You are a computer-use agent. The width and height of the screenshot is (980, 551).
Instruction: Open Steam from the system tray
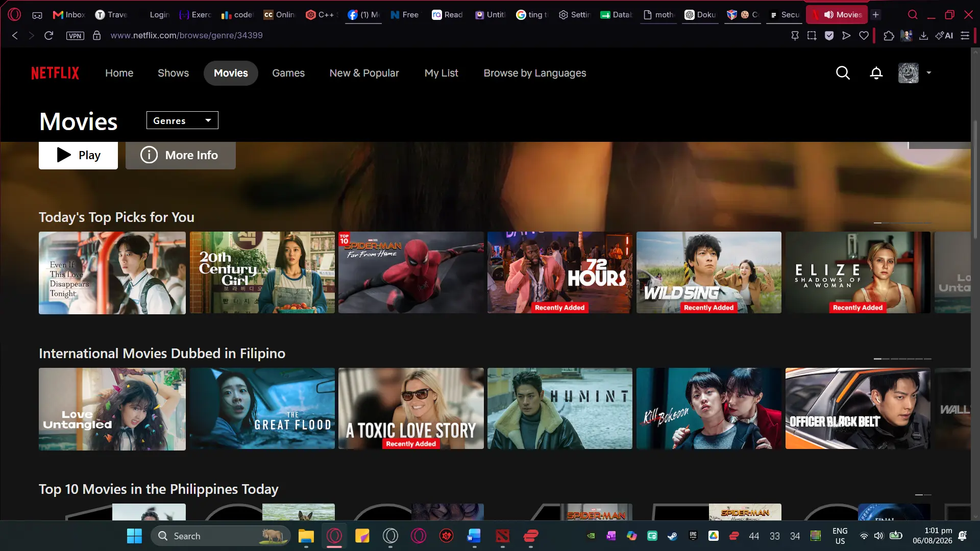tap(672, 536)
